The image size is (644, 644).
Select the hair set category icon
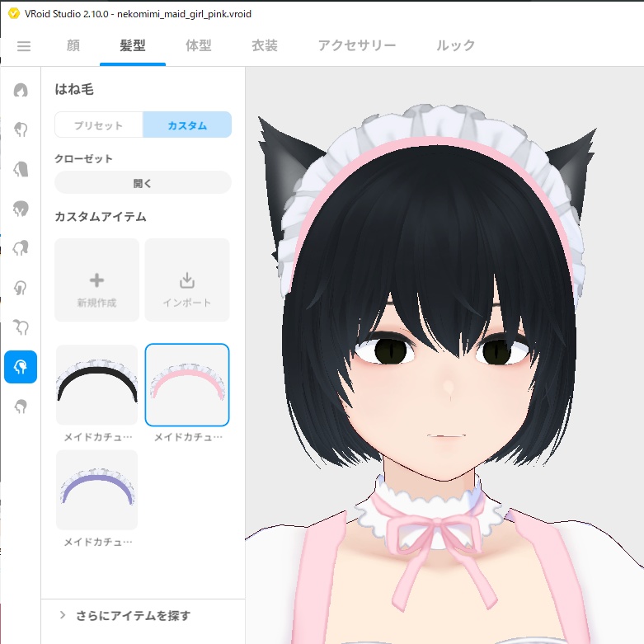21,90
